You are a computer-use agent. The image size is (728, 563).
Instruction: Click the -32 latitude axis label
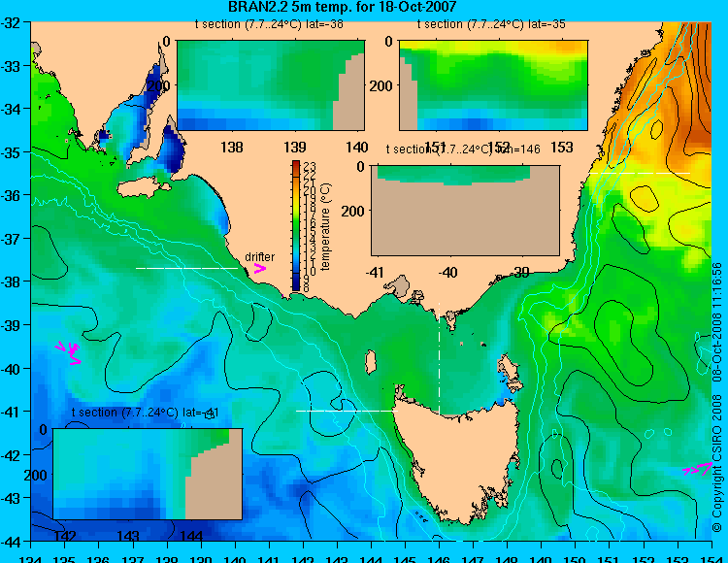(11, 22)
